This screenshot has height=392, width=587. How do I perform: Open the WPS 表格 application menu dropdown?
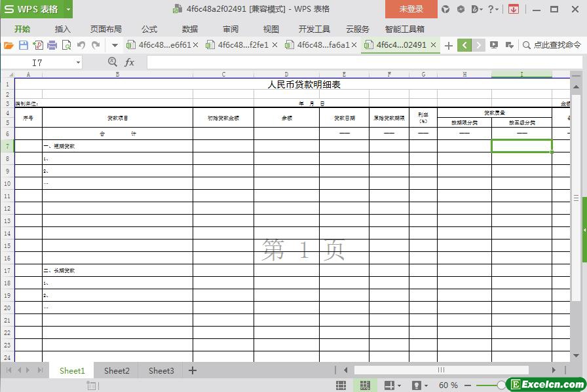67,9
